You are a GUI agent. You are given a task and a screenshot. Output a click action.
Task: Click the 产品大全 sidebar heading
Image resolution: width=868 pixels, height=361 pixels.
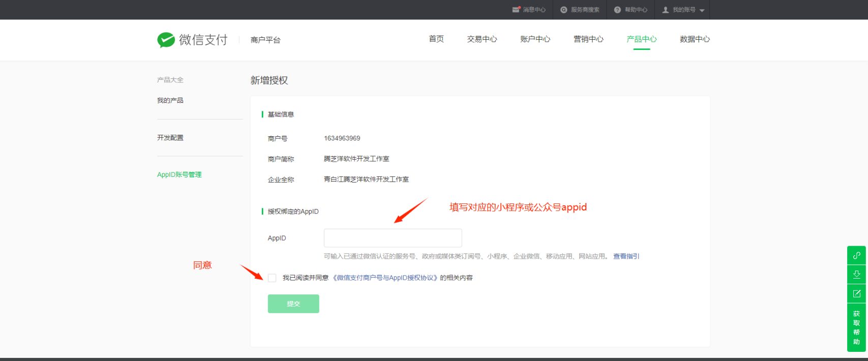click(170, 80)
